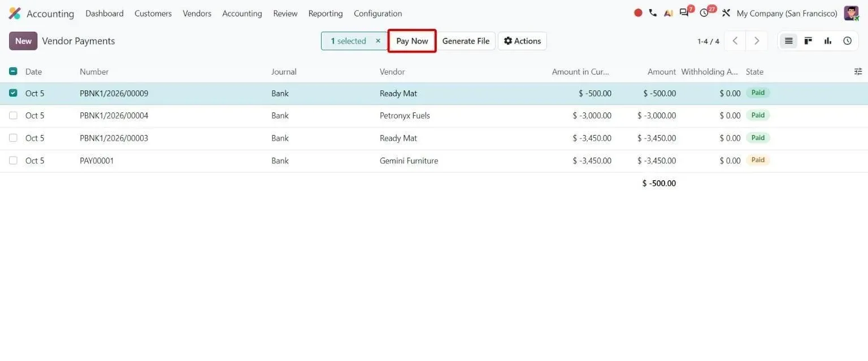Click the Paid badge in Petronyx Fuels row
The height and width of the screenshot is (361, 868).
(758, 115)
